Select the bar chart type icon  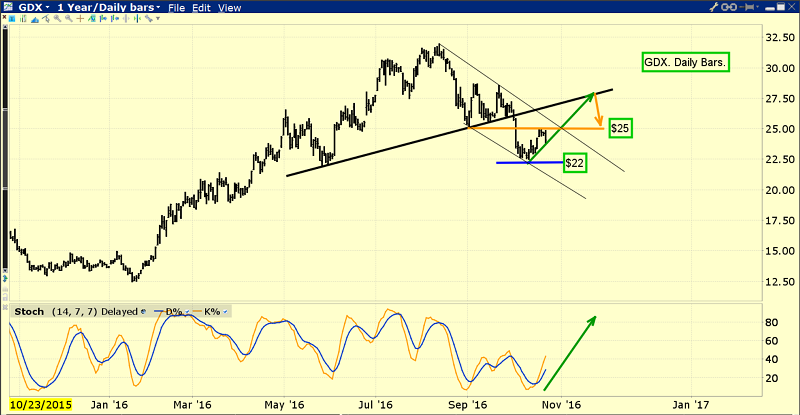tap(23, 18)
